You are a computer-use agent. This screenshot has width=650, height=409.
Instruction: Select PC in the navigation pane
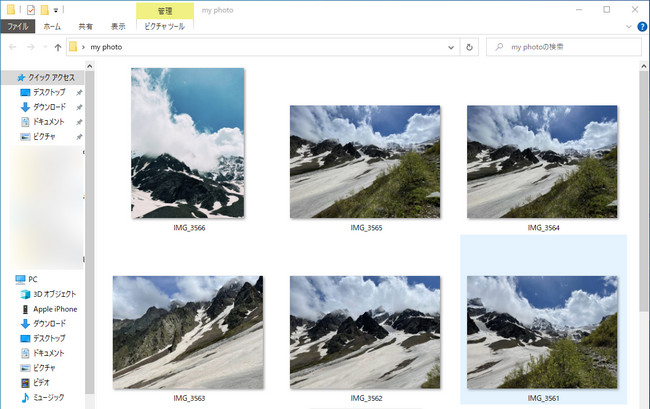click(x=33, y=279)
